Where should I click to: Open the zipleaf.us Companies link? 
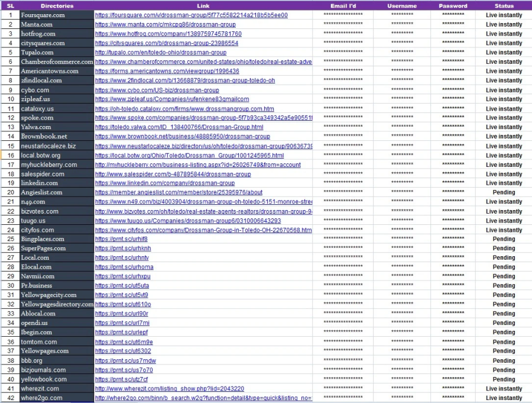[x=172, y=99]
